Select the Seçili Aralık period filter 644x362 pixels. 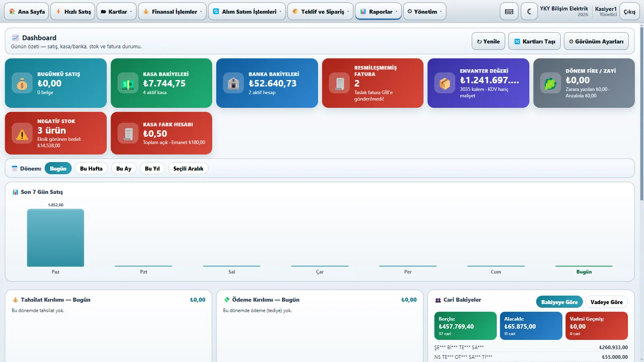[x=188, y=169]
